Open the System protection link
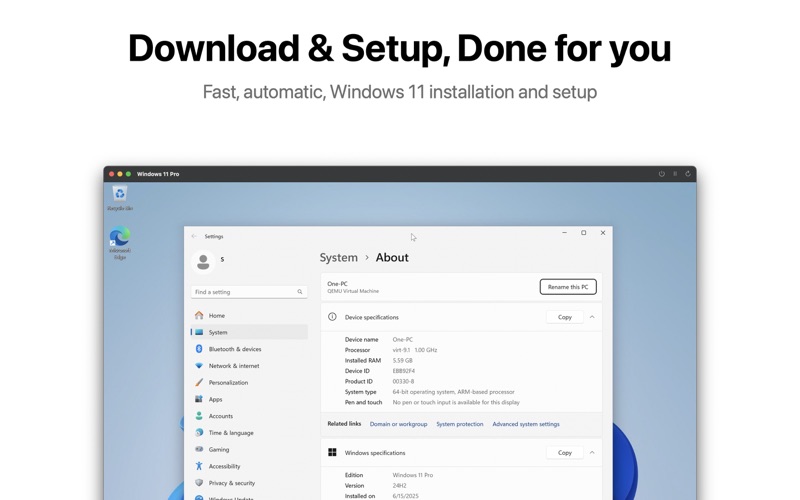The image size is (800, 500). (x=460, y=424)
